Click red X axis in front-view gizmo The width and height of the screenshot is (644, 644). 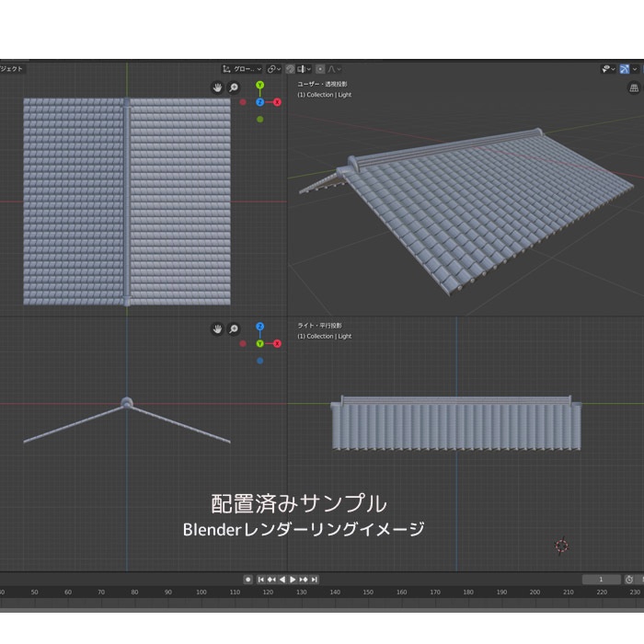[x=277, y=344]
